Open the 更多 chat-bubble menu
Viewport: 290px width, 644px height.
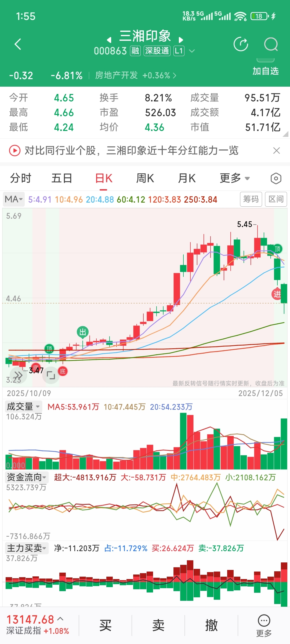(x=264, y=626)
